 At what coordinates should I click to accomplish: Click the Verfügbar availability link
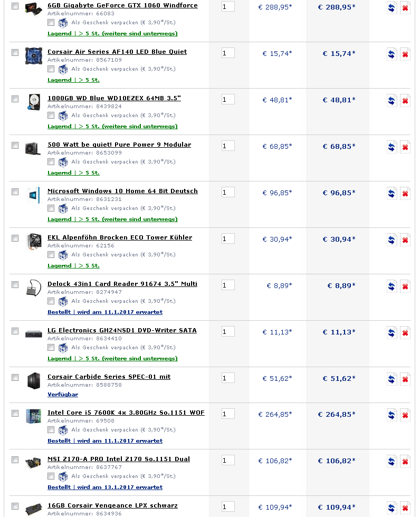pyautogui.click(x=62, y=394)
